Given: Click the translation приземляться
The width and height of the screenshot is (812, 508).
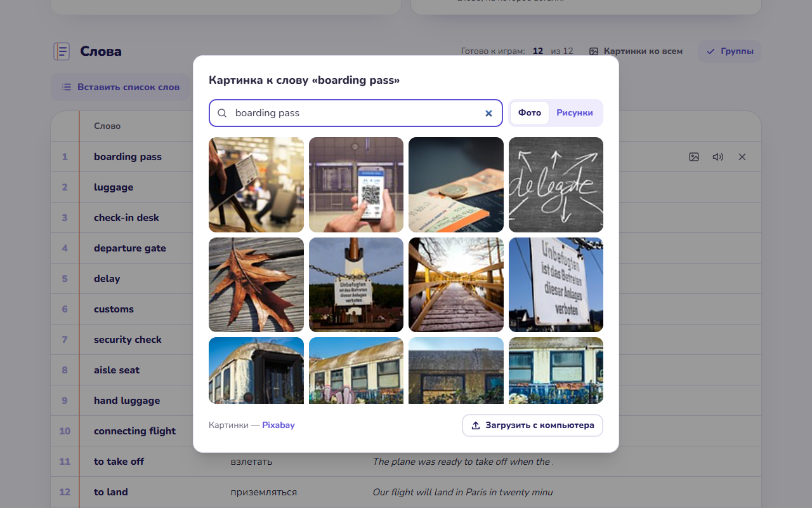Looking at the screenshot, I should click(x=263, y=492).
